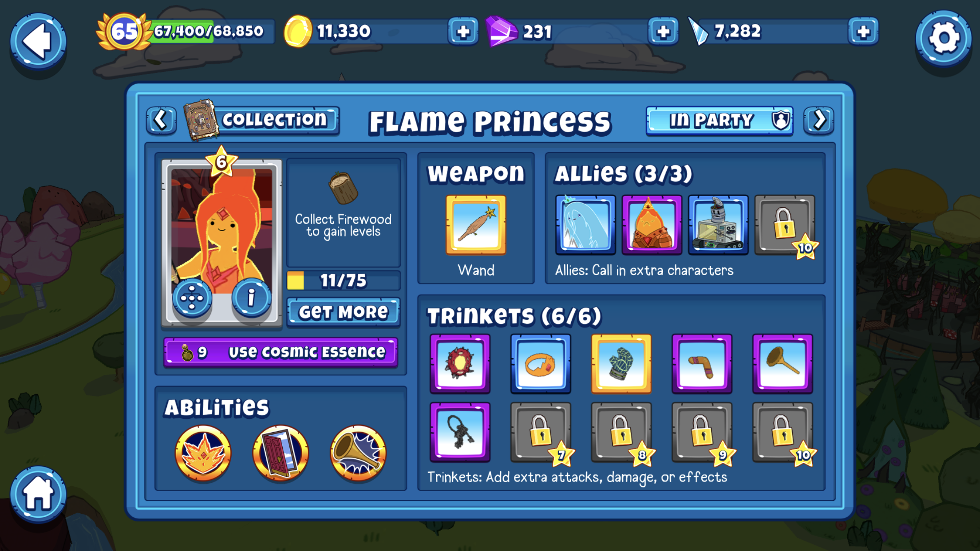Image resolution: width=980 pixels, height=551 pixels.
Task: Tap the move-arrows icon on character card
Action: point(192,297)
